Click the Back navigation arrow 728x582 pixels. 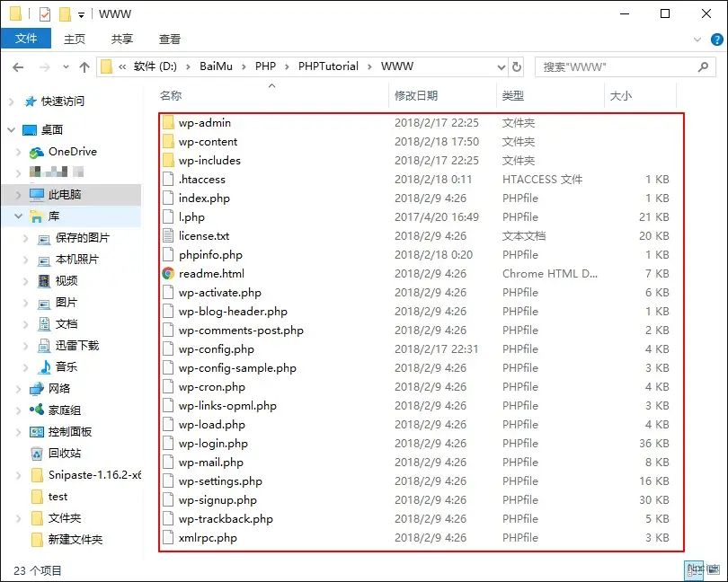click(19, 66)
